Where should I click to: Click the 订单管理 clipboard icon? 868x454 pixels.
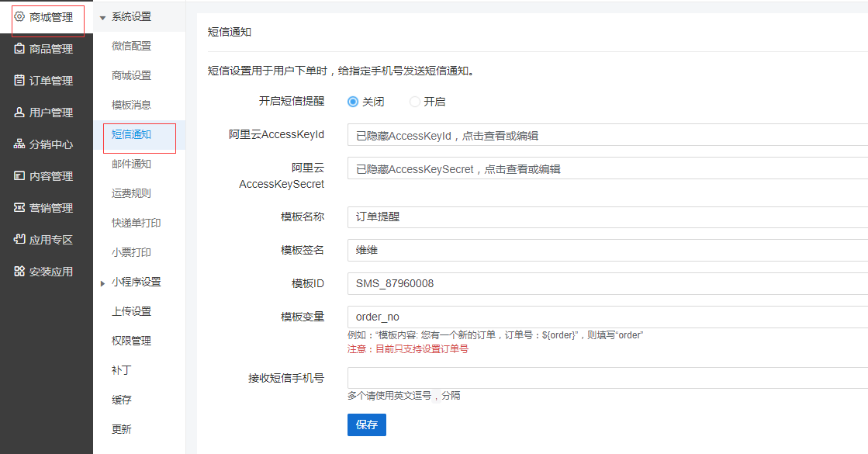click(x=20, y=81)
